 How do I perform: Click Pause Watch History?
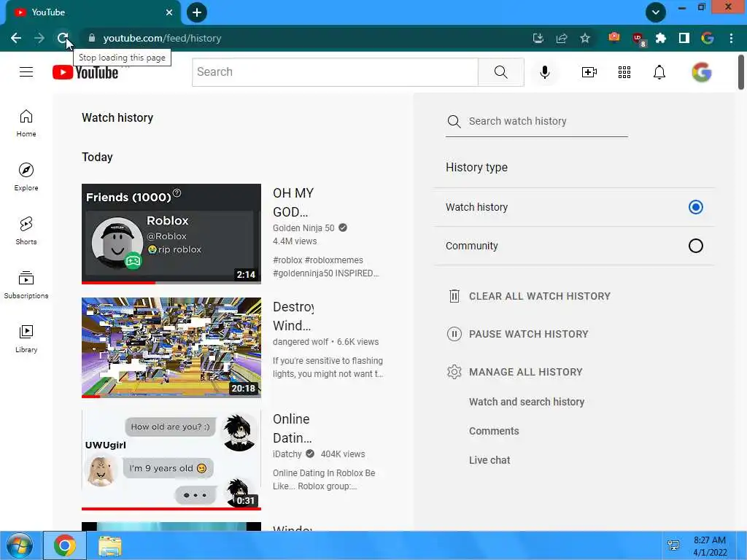[518, 334]
